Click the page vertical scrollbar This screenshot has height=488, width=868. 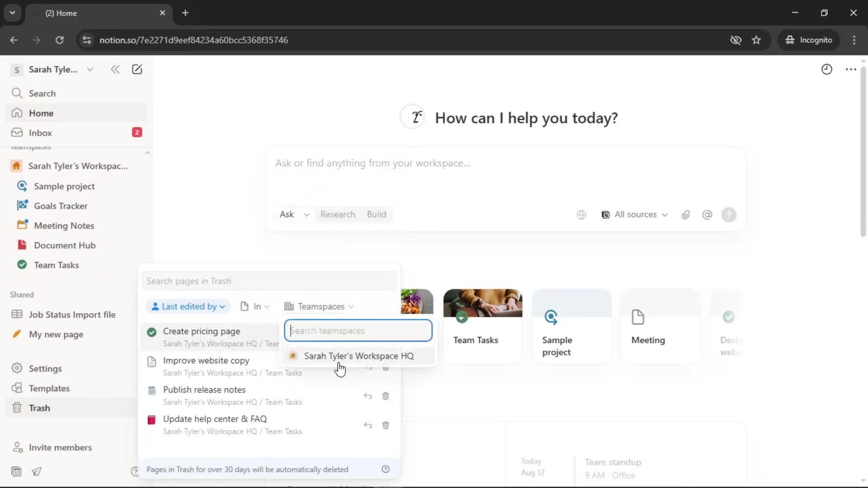click(x=863, y=151)
